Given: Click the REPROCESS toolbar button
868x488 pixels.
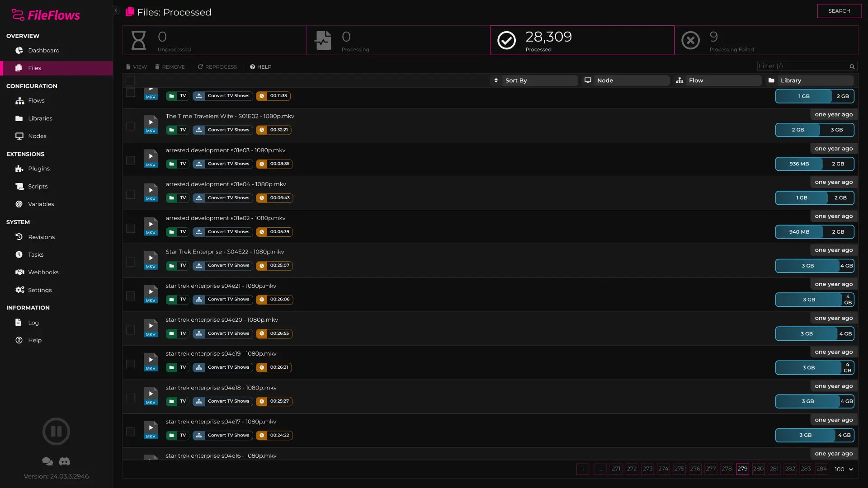Looking at the screenshot, I should coord(217,67).
